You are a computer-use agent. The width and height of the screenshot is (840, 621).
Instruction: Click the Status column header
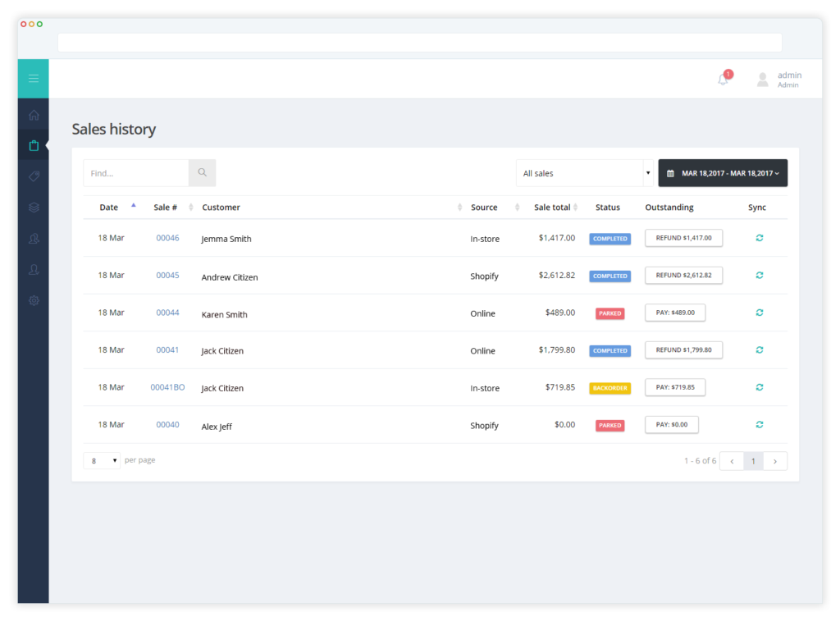pos(608,208)
